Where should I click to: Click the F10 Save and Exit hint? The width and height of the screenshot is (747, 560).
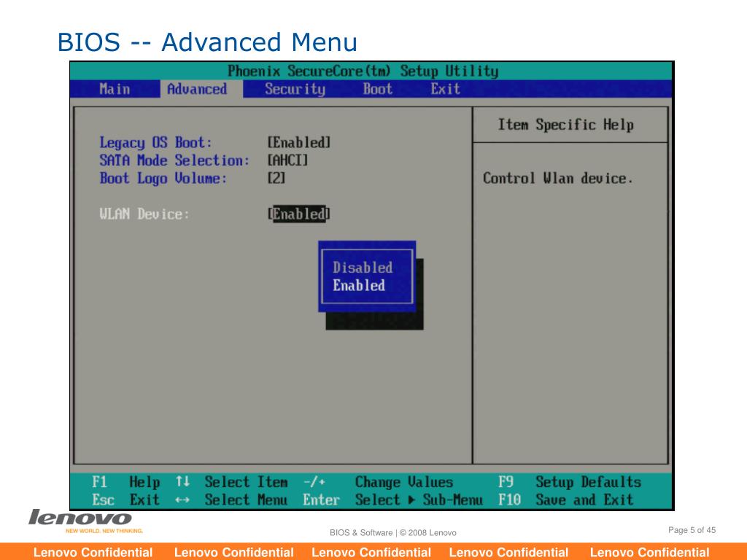click(x=565, y=500)
